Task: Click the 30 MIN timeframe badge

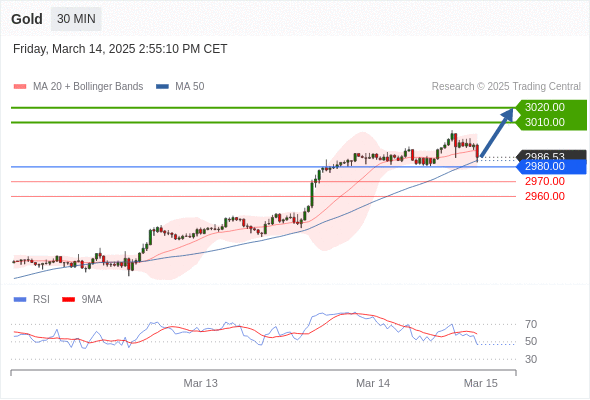Action: 76,19
